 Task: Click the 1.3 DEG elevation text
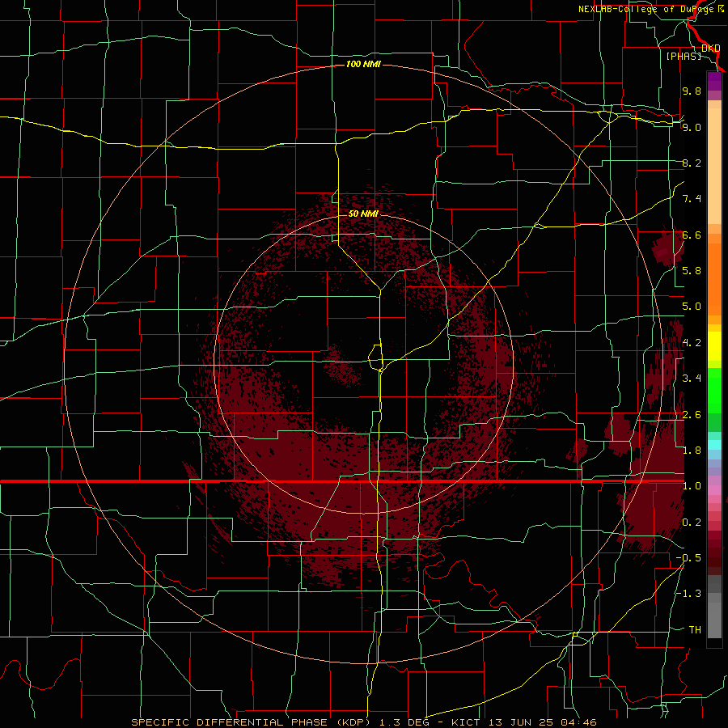pyautogui.click(x=405, y=722)
